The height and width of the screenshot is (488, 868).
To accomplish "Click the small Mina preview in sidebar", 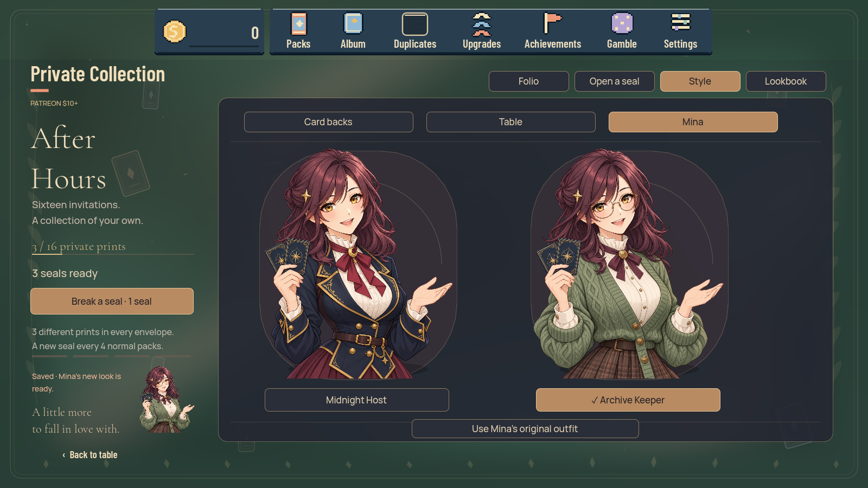I will (166, 399).
